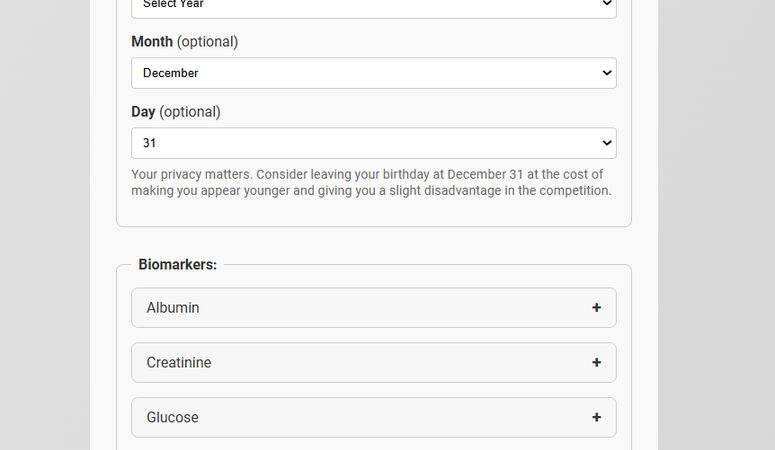Click the plus icon beside Creatinine
This screenshot has width=775, height=450.
[x=596, y=363]
